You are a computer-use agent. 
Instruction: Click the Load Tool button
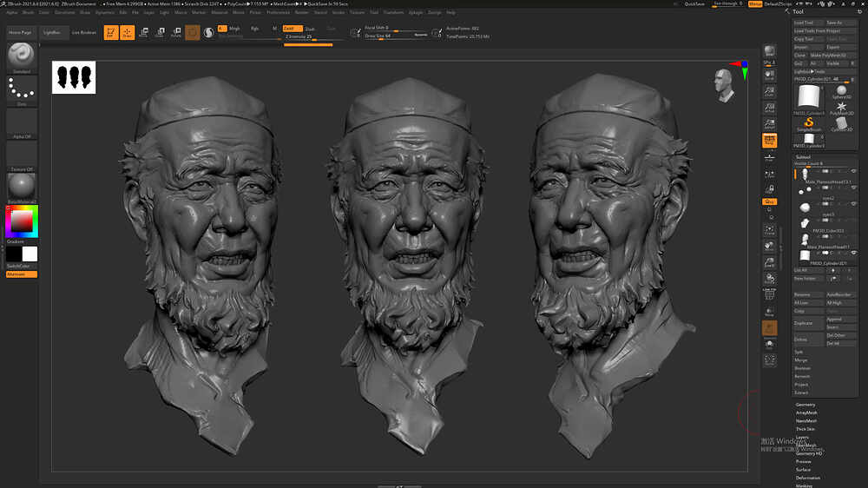coord(808,23)
